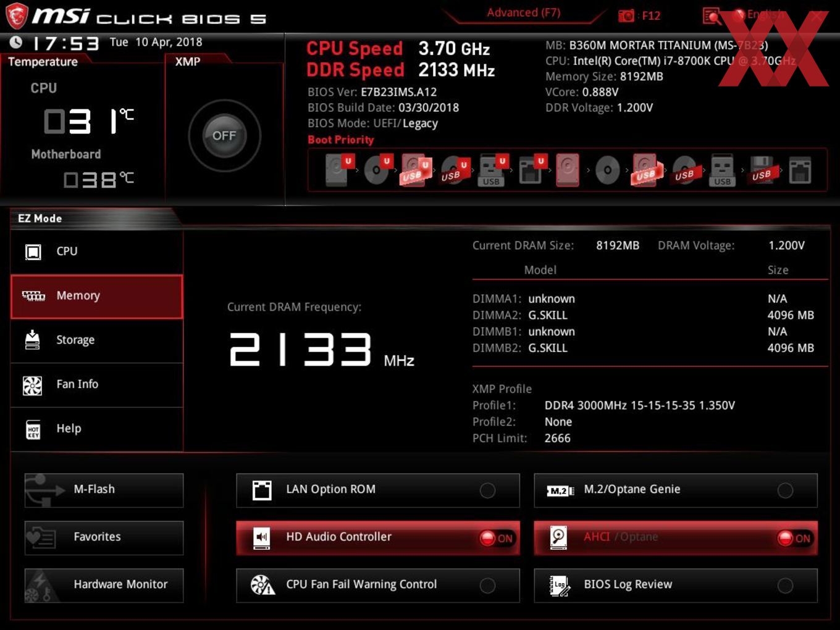Click the BIOS Build Date 03/30/2018 text

[383, 107]
